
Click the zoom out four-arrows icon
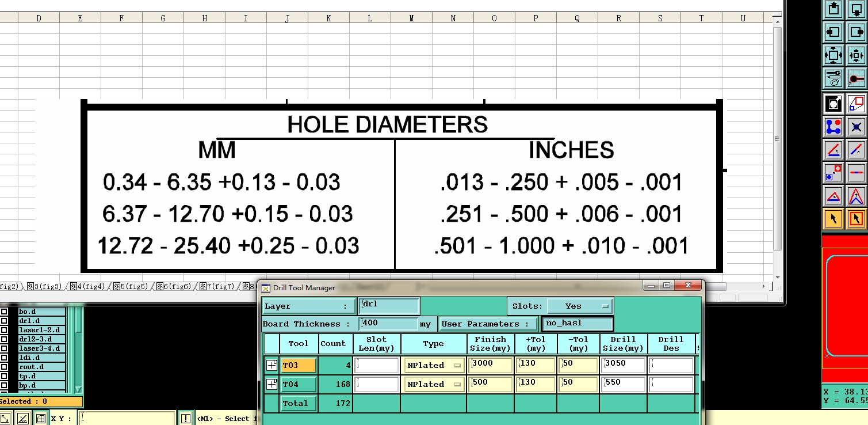[833, 55]
